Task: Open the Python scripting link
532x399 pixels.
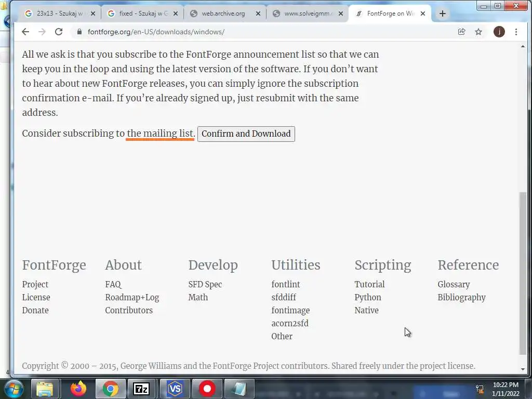Action: tap(368, 297)
